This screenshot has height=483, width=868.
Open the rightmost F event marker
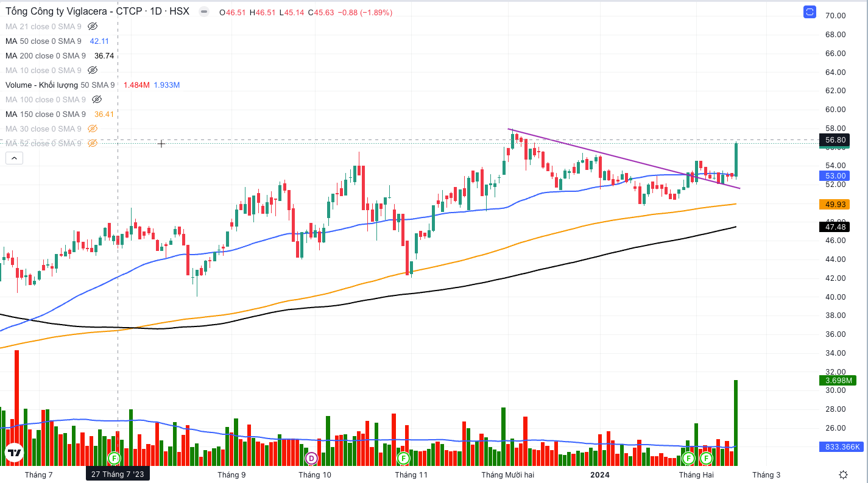coord(706,457)
